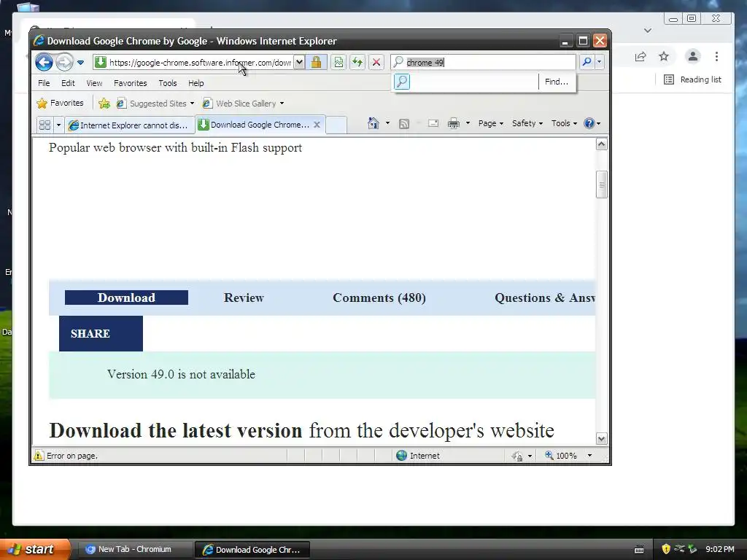Click the 100% zoom level button

(x=561, y=456)
